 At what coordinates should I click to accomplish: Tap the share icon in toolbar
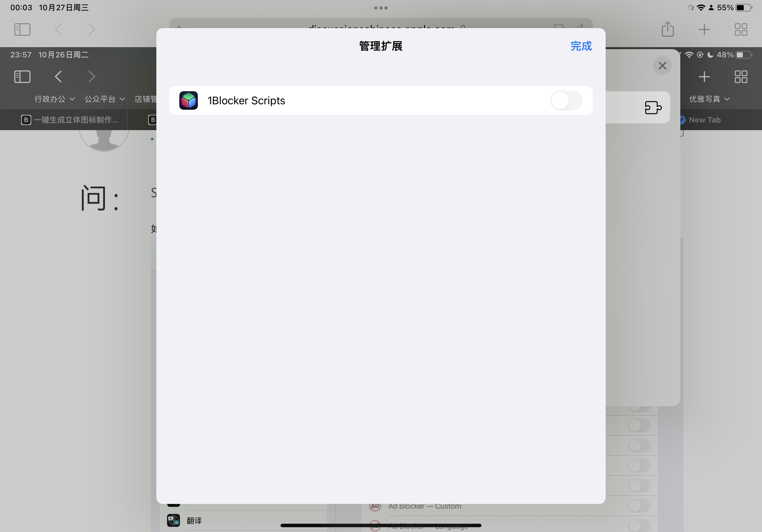tap(668, 30)
